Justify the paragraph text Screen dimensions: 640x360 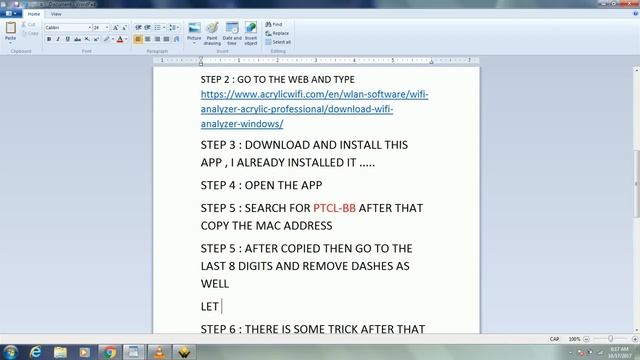pos(167,39)
